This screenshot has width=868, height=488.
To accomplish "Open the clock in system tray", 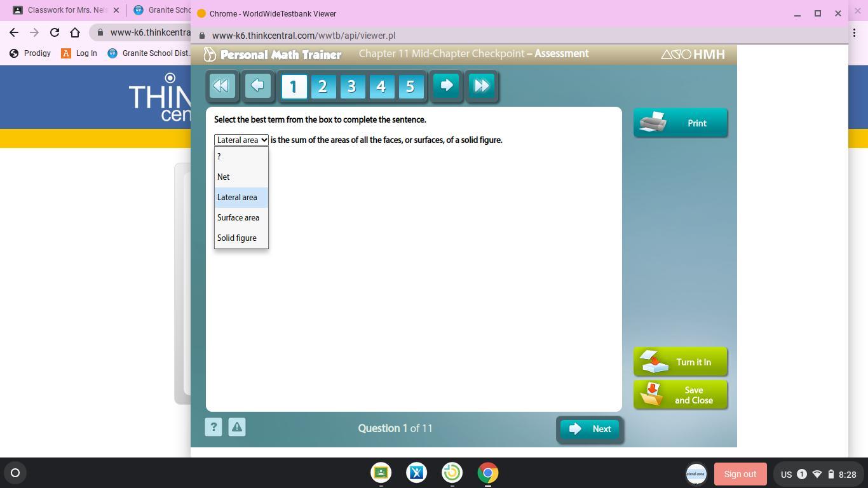I will point(847,474).
